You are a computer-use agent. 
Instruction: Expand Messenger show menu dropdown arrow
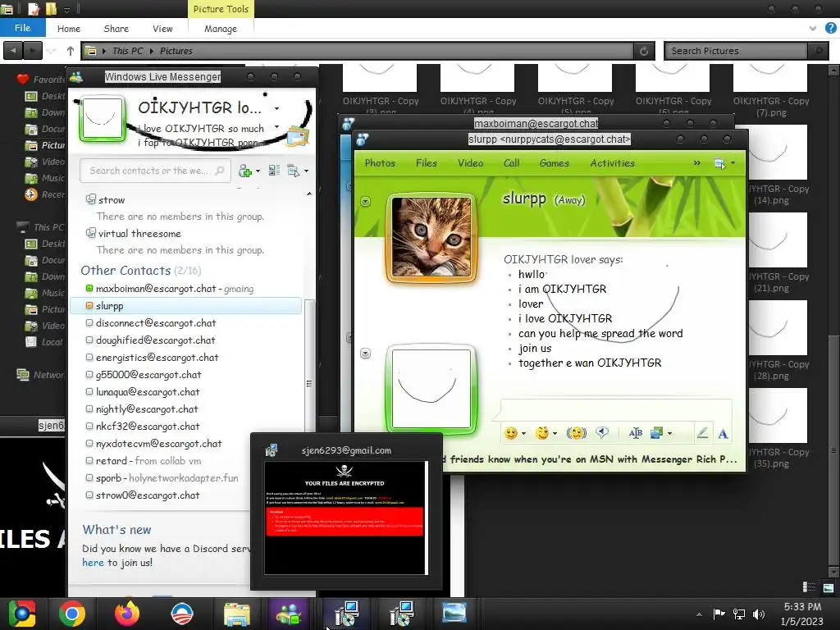[x=306, y=171]
